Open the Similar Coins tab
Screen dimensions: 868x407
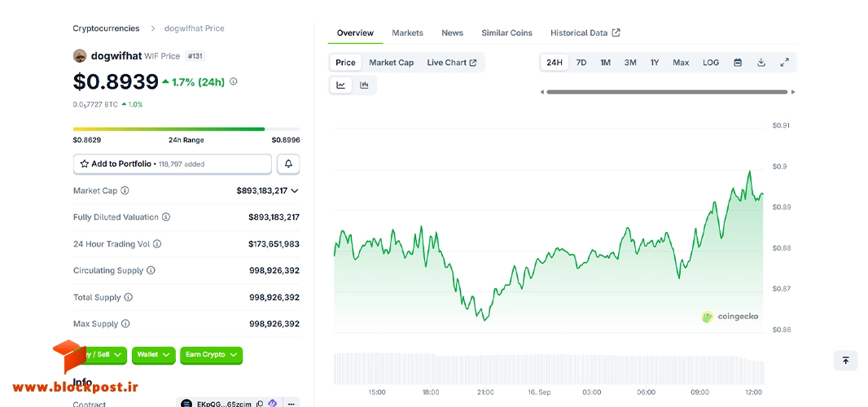pyautogui.click(x=506, y=33)
